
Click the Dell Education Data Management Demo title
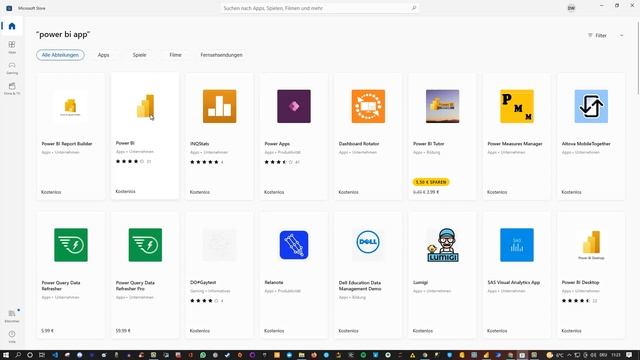pyautogui.click(x=360, y=285)
